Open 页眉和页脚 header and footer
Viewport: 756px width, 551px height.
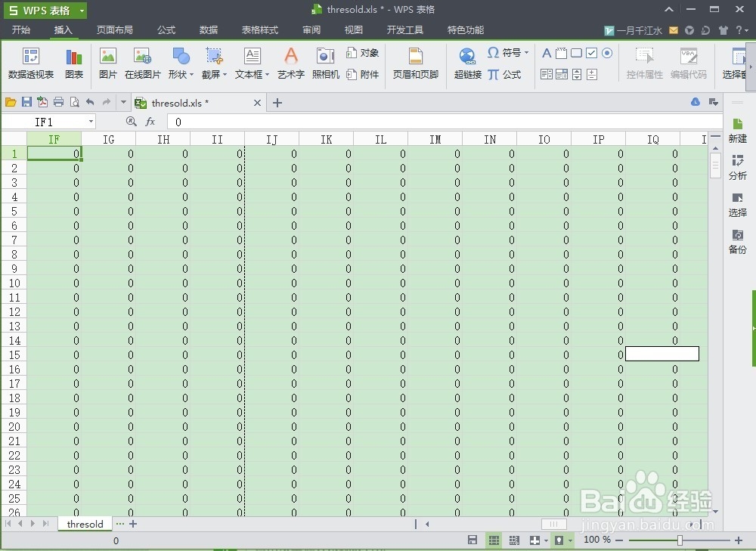coord(415,63)
